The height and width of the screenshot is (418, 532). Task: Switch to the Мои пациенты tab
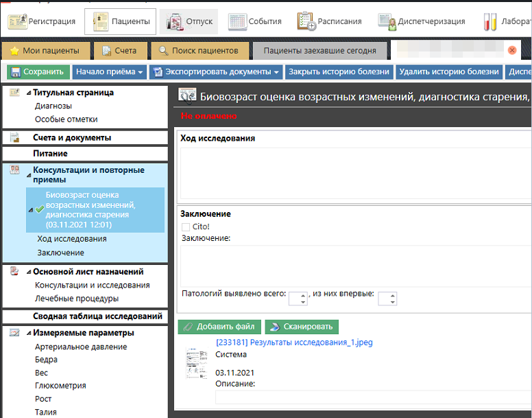click(46, 50)
